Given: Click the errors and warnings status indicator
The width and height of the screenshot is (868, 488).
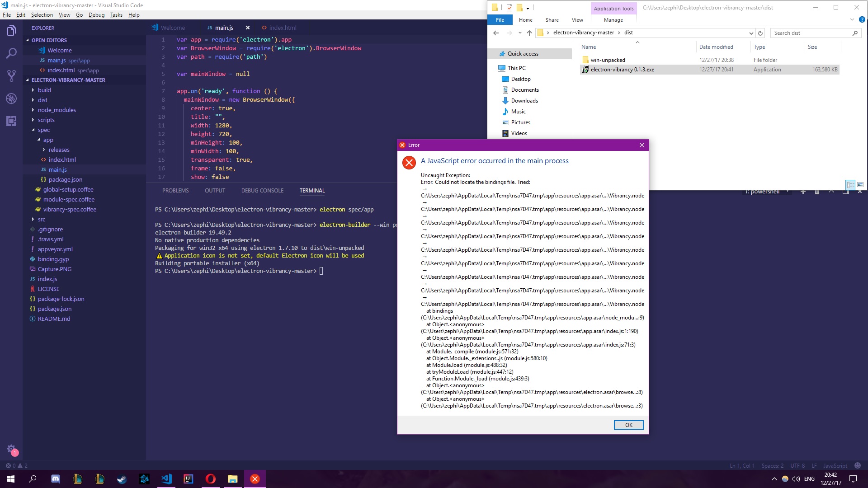Looking at the screenshot, I should point(16,465).
